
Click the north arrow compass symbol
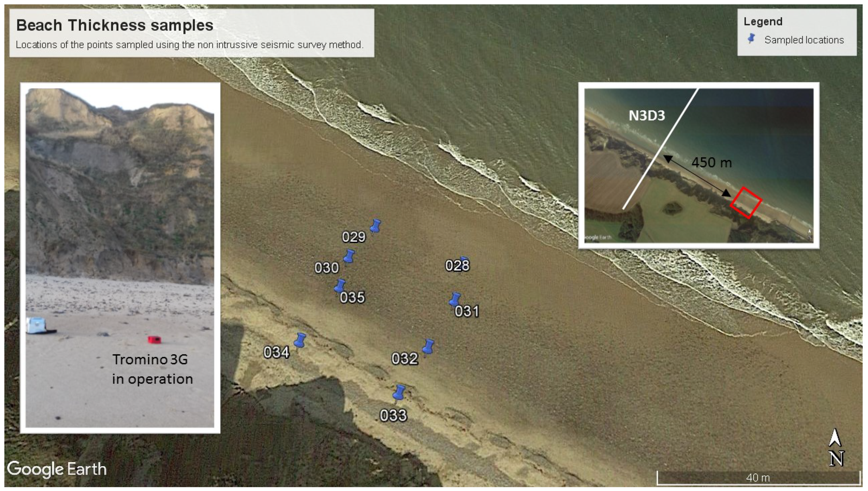pyautogui.click(x=836, y=448)
